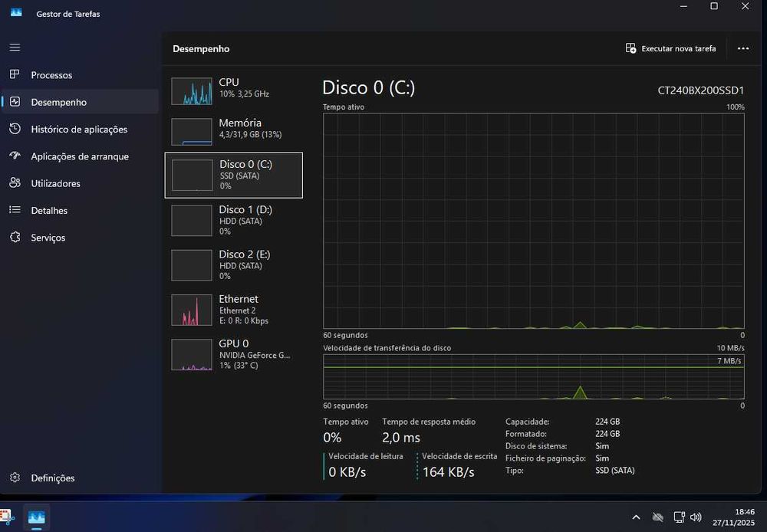Click Executar nova tarefa button
The height and width of the screenshot is (532, 767).
click(x=670, y=48)
